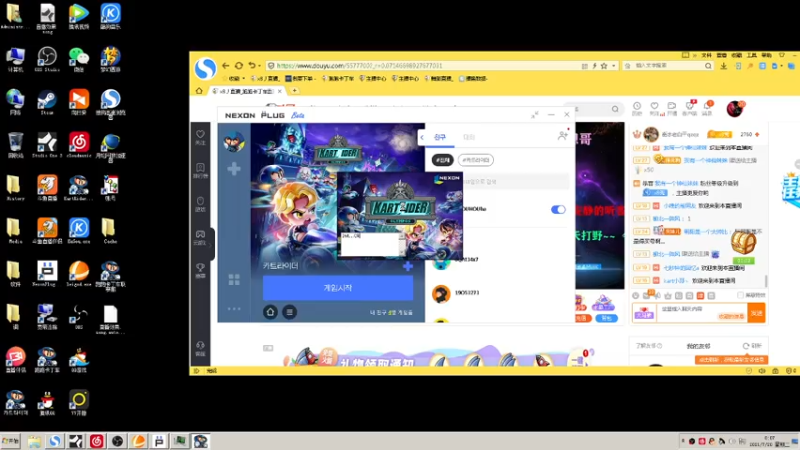800x450 pixels.
Task: Click the NetEase music taskbar icon
Action: coord(96,441)
